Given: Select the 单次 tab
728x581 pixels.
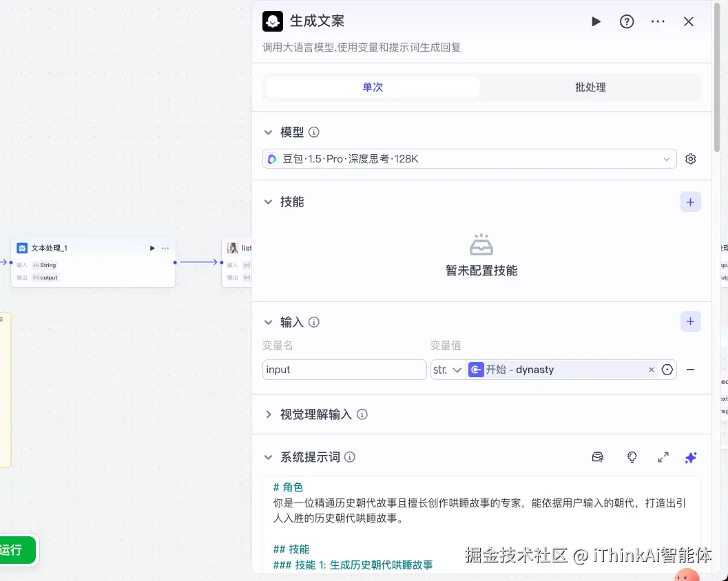Looking at the screenshot, I should pyautogui.click(x=372, y=87).
